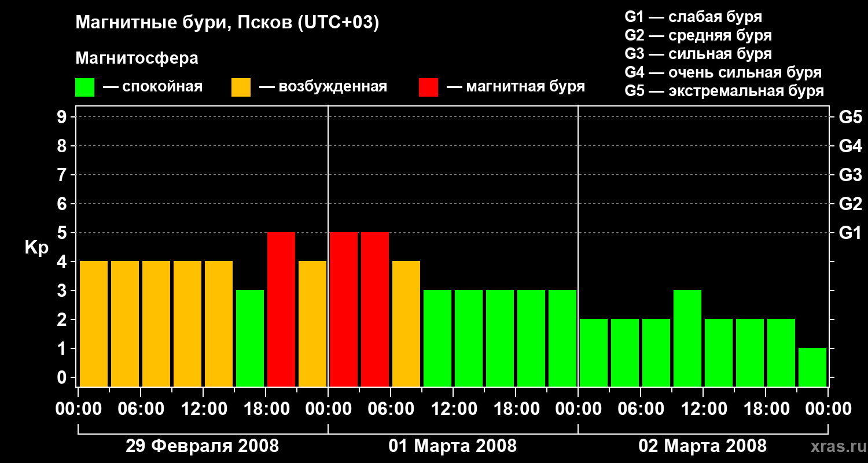This screenshot has width=868, height=463.
Task: Click the shortest green bar at Kp 1
Action: pyautogui.click(x=812, y=368)
